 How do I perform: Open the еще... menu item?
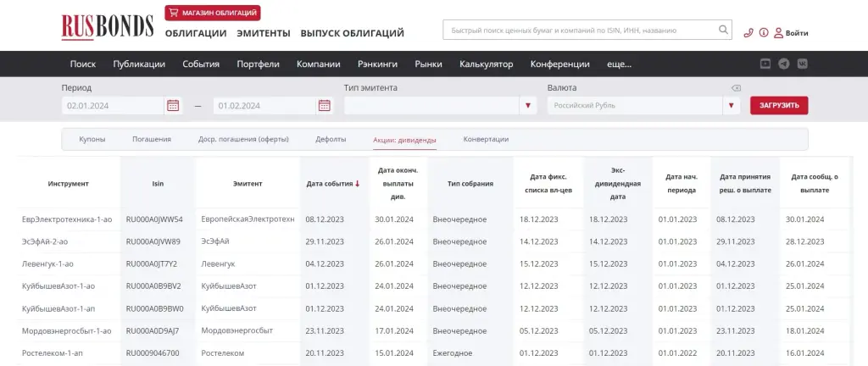click(619, 64)
